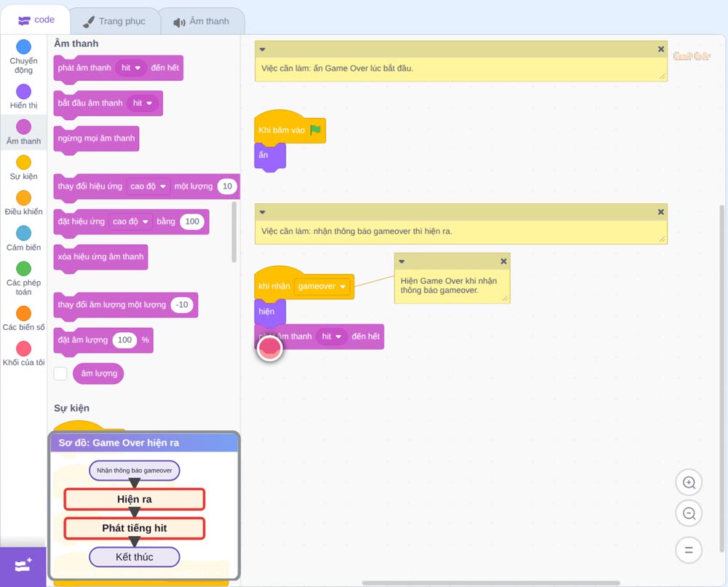This screenshot has width=728, height=587.
Task: Edit value 10 in 'thay đổi hiệu ứng' block
Action: point(227,186)
